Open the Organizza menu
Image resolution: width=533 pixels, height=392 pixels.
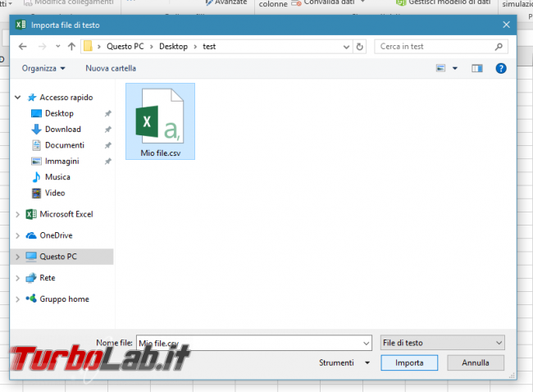coord(43,68)
